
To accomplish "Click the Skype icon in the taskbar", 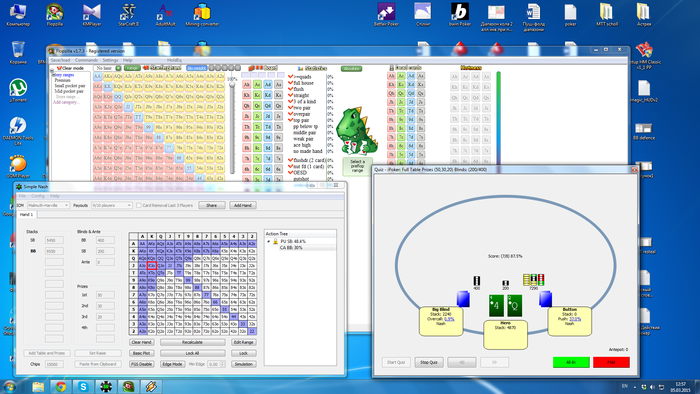I will click(x=83, y=386).
